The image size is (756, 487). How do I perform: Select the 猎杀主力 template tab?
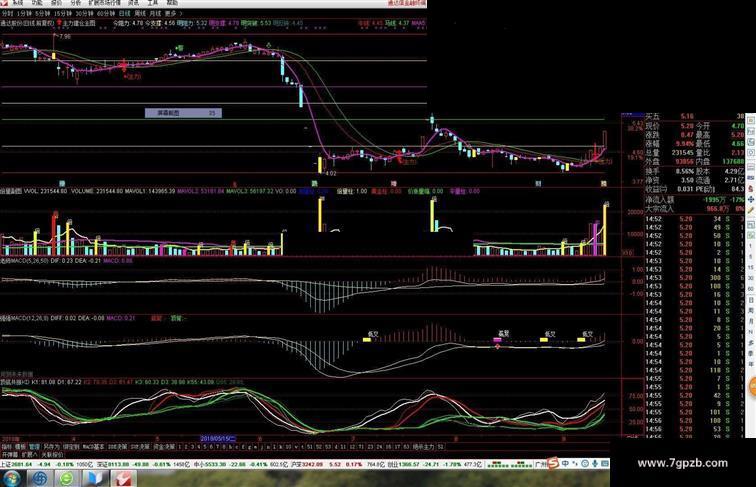[x=424, y=447]
